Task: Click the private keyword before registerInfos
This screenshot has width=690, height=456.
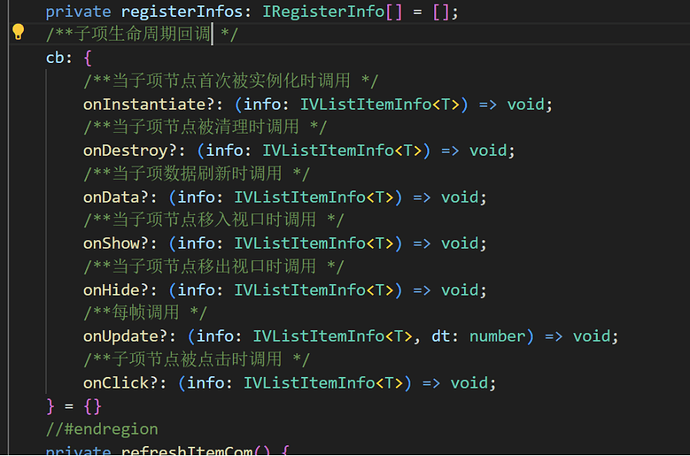Action: [x=78, y=11]
